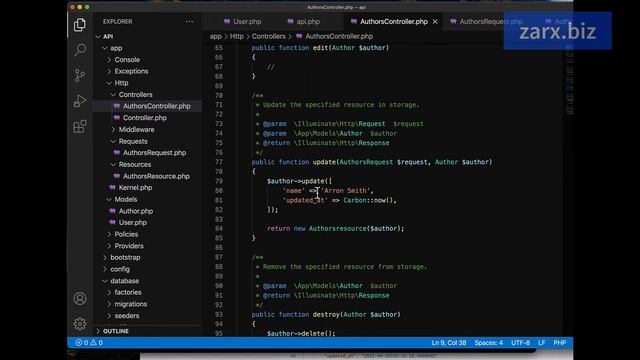Click PHP icon in breadcrumb file segment
The height and width of the screenshot is (360, 640).
[x=299, y=36]
